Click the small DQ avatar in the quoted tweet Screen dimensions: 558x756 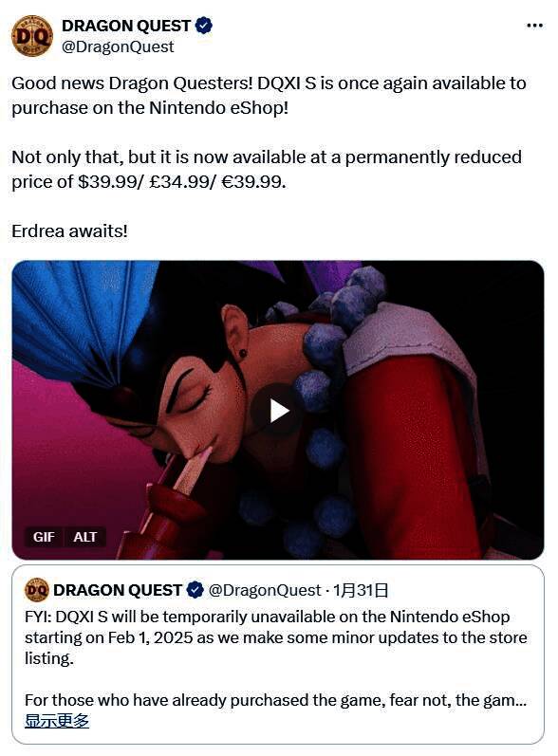coord(37,590)
